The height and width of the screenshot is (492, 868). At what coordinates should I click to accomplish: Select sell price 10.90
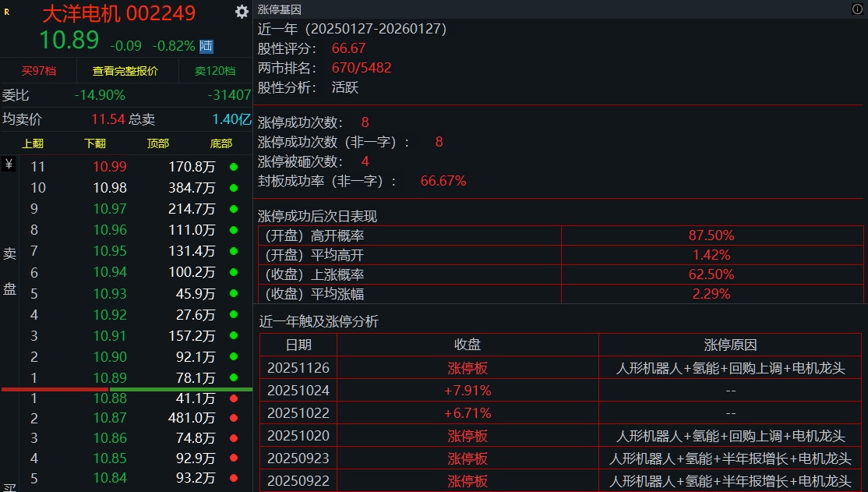click(110, 357)
